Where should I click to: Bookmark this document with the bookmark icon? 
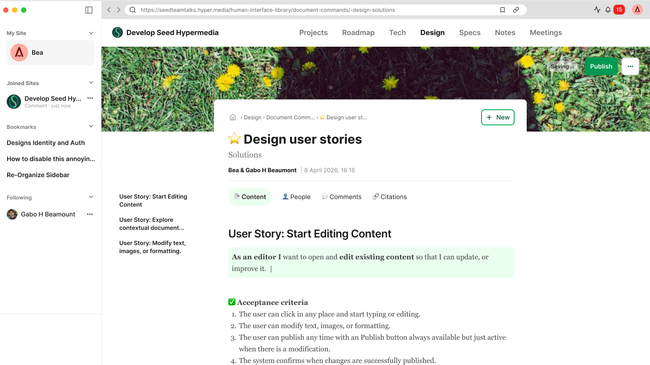tap(502, 10)
